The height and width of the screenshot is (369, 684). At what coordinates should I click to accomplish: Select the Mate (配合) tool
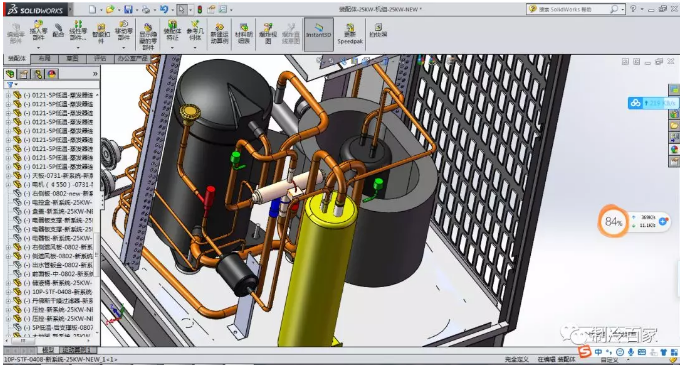tap(58, 30)
